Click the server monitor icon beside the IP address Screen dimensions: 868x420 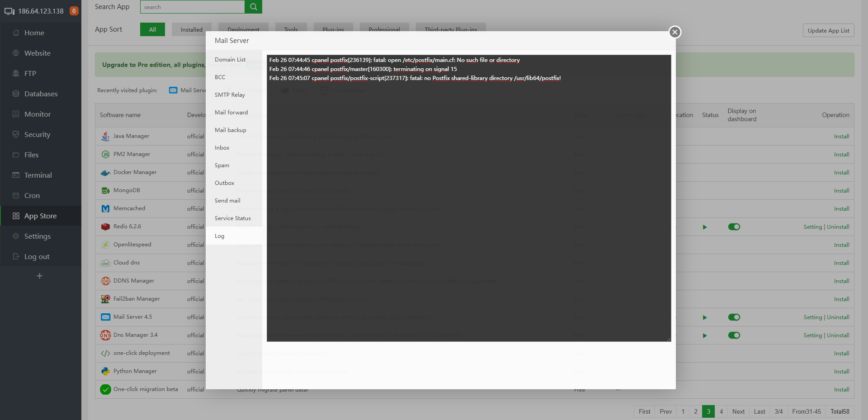point(9,11)
